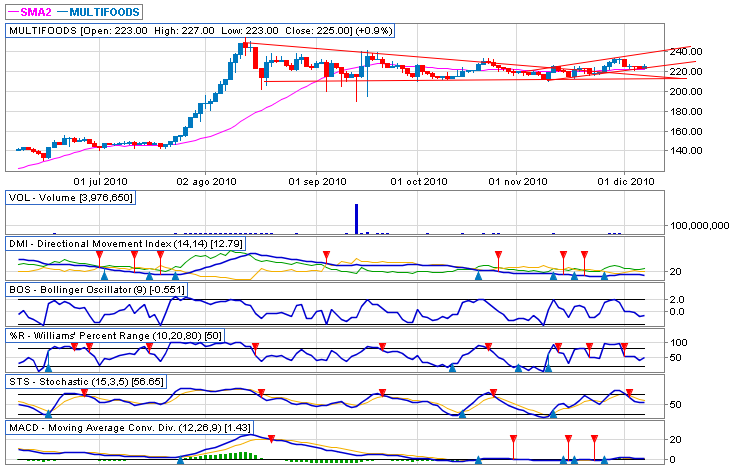Screen dimensions: 745x470
Task: Click the leftmost blue buy arrow in MACD panel
Action: [x=180, y=460]
